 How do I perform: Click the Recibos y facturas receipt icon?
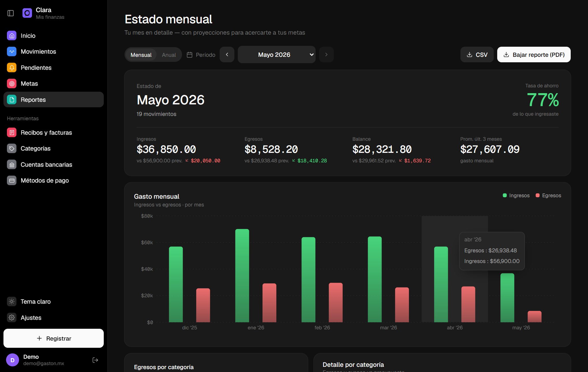point(12,133)
